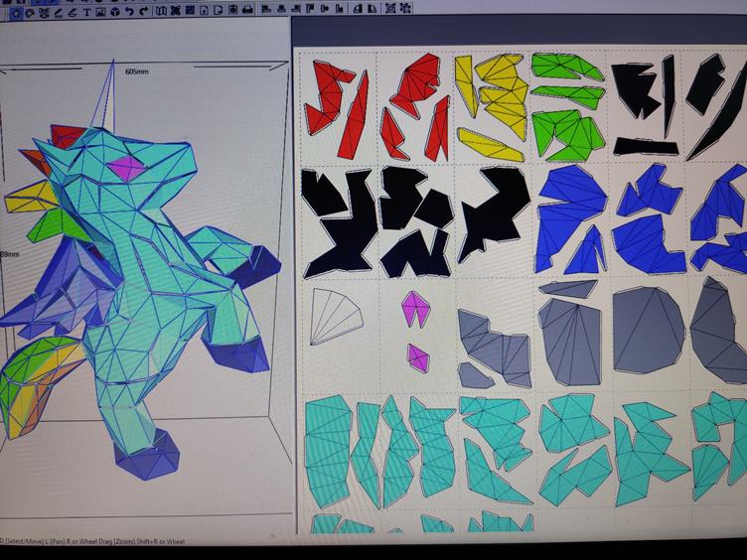This screenshot has height=560, width=747.
Task: Choose the Rotate part tool
Action: [30, 13]
